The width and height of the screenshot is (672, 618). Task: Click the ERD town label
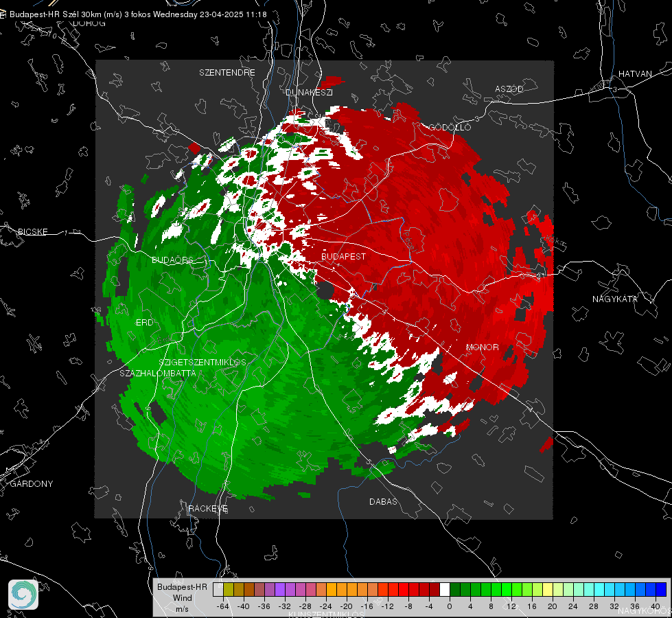tap(144, 323)
